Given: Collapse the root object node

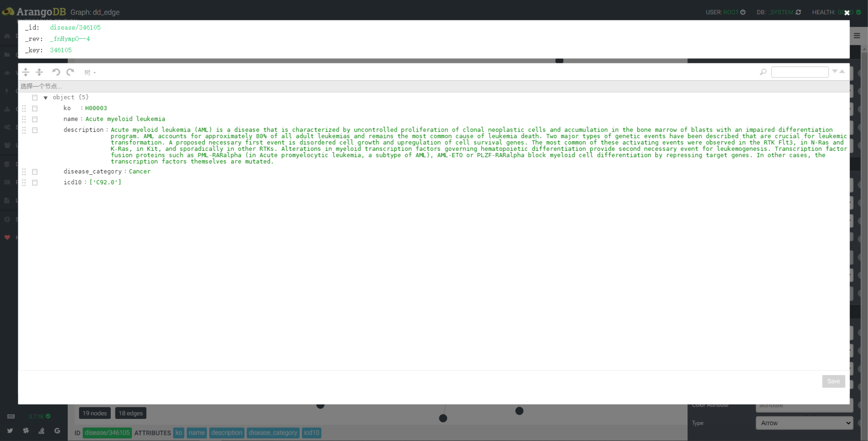Looking at the screenshot, I should [46, 98].
